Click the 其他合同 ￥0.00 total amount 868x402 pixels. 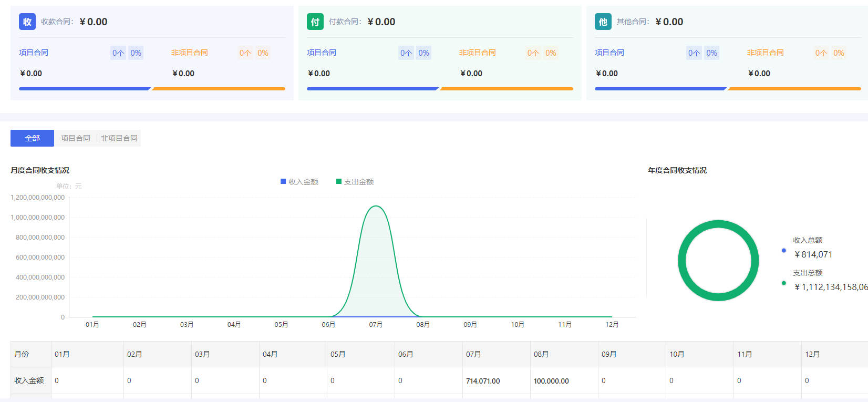click(x=669, y=22)
